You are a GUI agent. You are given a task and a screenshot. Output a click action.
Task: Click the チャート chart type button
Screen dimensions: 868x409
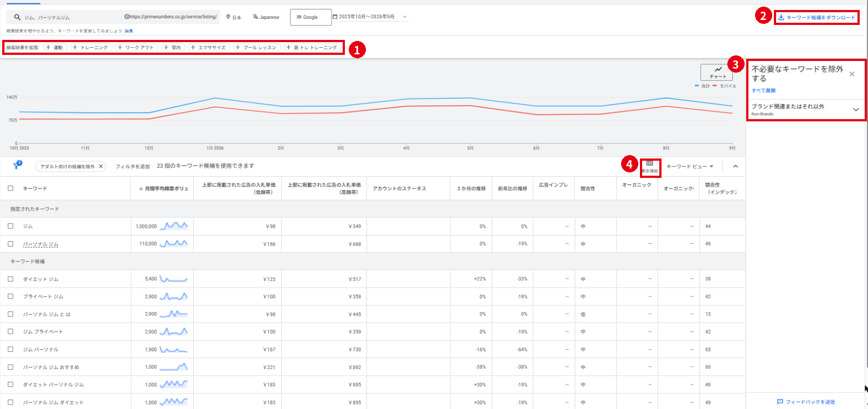(x=718, y=72)
